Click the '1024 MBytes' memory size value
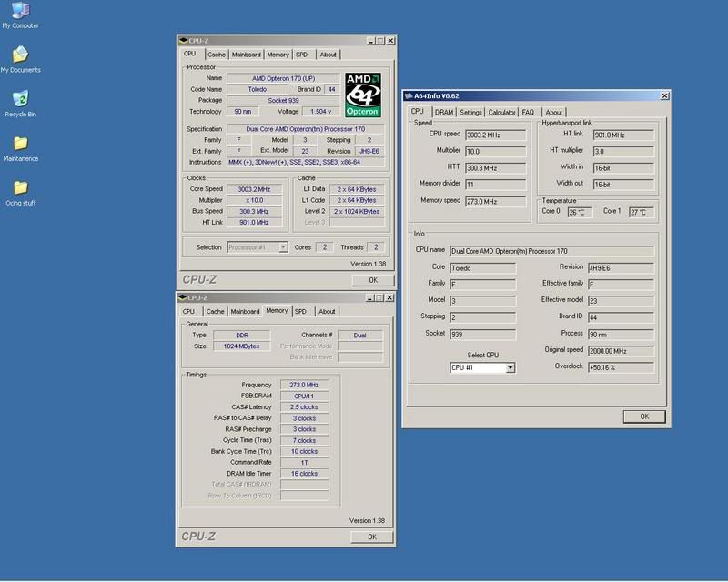The height and width of the screenshot is (582, 728). point(241,346)
